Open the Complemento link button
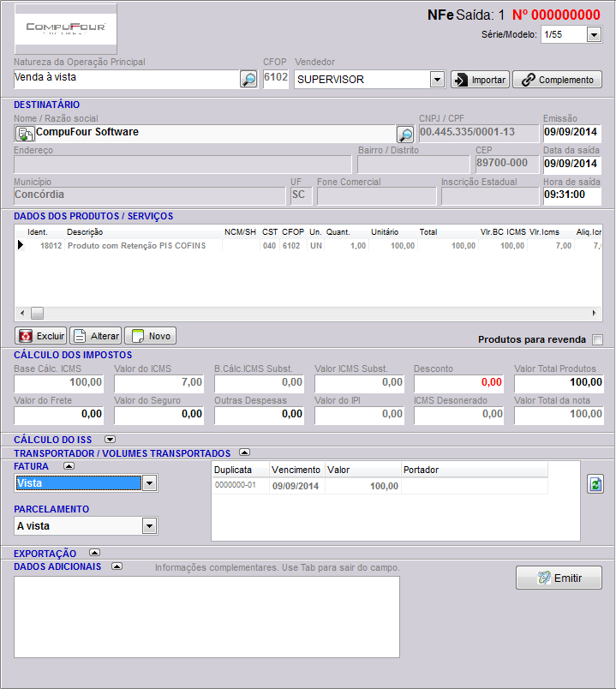Screen dimensions: 616x689 pos(557,80)
